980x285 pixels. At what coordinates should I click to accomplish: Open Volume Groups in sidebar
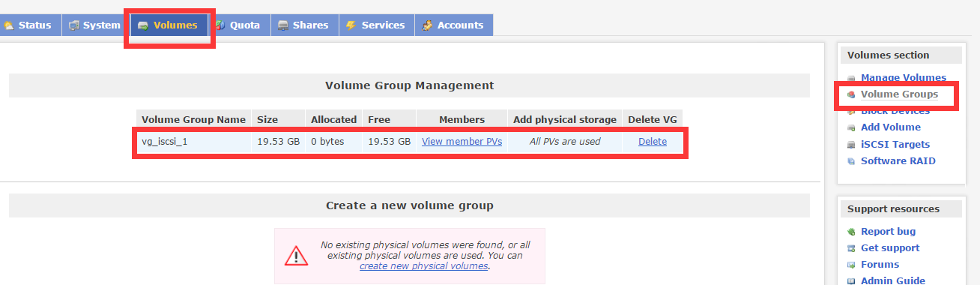tap(899, 94)
